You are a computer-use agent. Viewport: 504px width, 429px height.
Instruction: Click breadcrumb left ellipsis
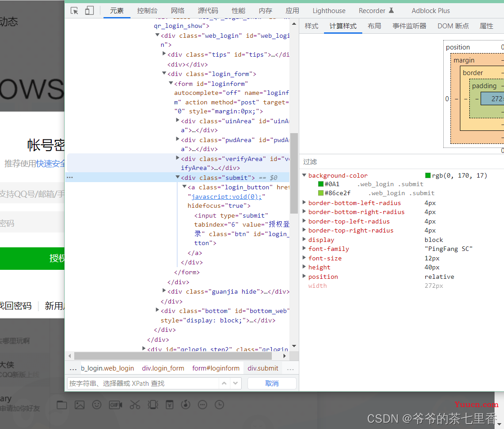(x=73, y=369)
